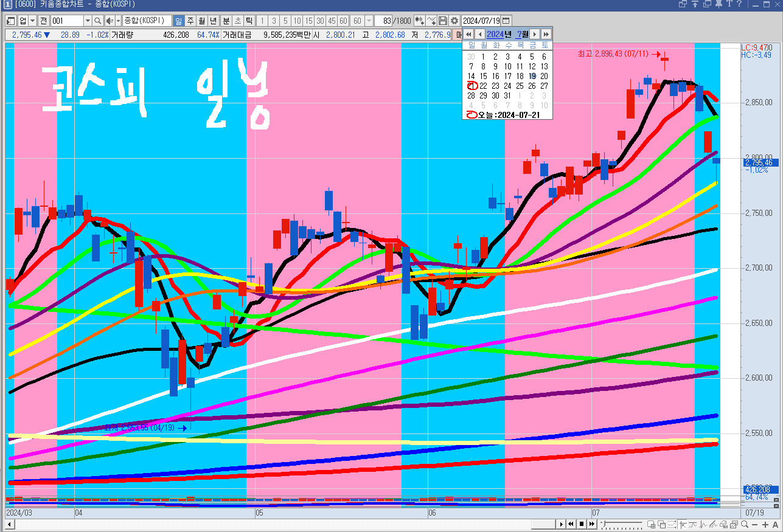Screen dimensions: 783x532
Task: Go to next year in calendar
Action: pyautogui.click(x=546, y=34)
